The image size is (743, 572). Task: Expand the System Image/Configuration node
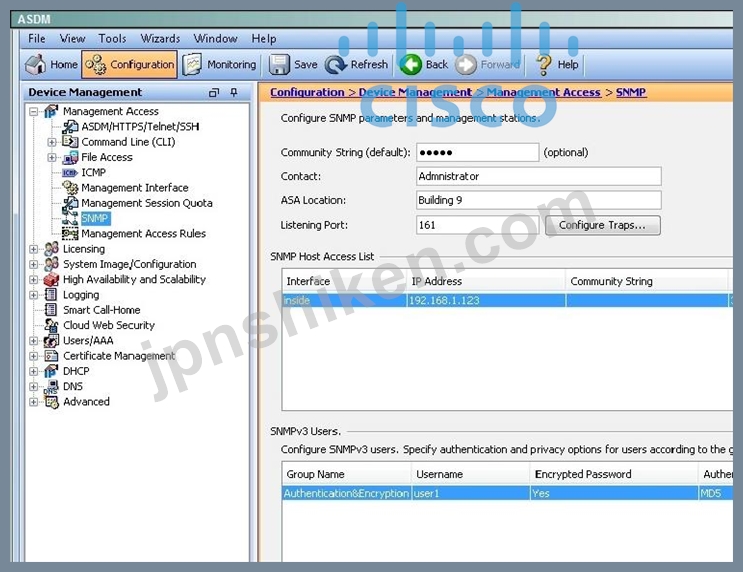[34, 264]
